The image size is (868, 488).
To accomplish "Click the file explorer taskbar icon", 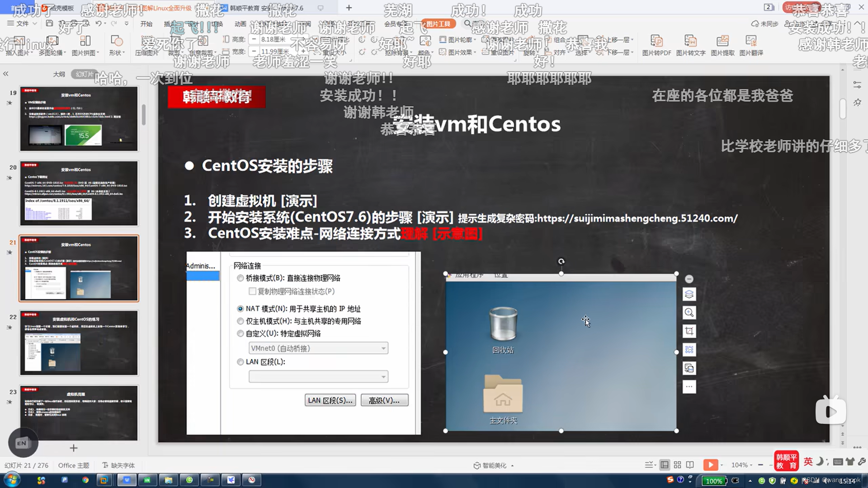I will coord(168,480).
